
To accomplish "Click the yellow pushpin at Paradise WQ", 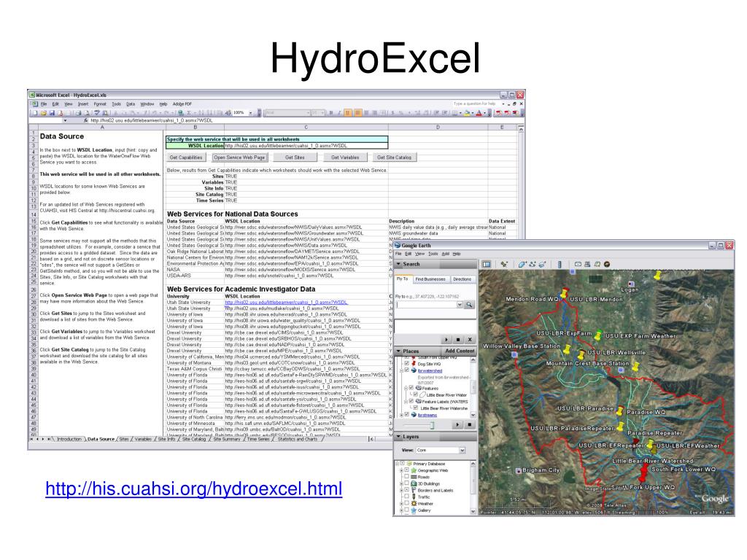I will coord(620,411).
